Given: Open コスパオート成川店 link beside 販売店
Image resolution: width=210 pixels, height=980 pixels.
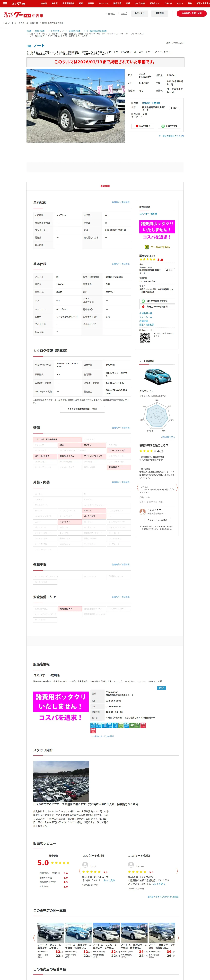Looking at the screenshot, I should (151, 103).
